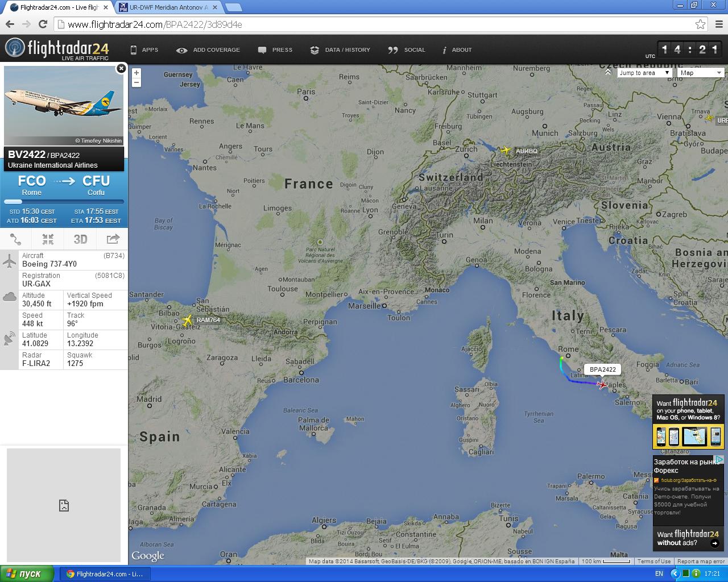
Task: Open the Chrome menu button
Action: pyautogui.click(x=719, y=24)
